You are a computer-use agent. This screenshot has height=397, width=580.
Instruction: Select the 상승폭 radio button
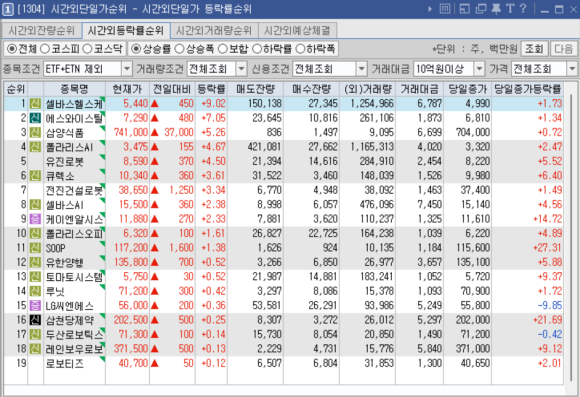pos(179,49)
